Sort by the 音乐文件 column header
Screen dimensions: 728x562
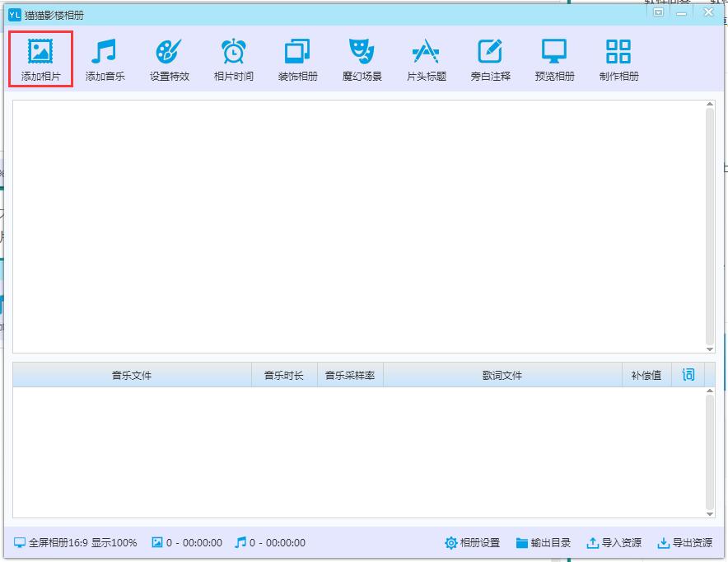pos(132,376)
